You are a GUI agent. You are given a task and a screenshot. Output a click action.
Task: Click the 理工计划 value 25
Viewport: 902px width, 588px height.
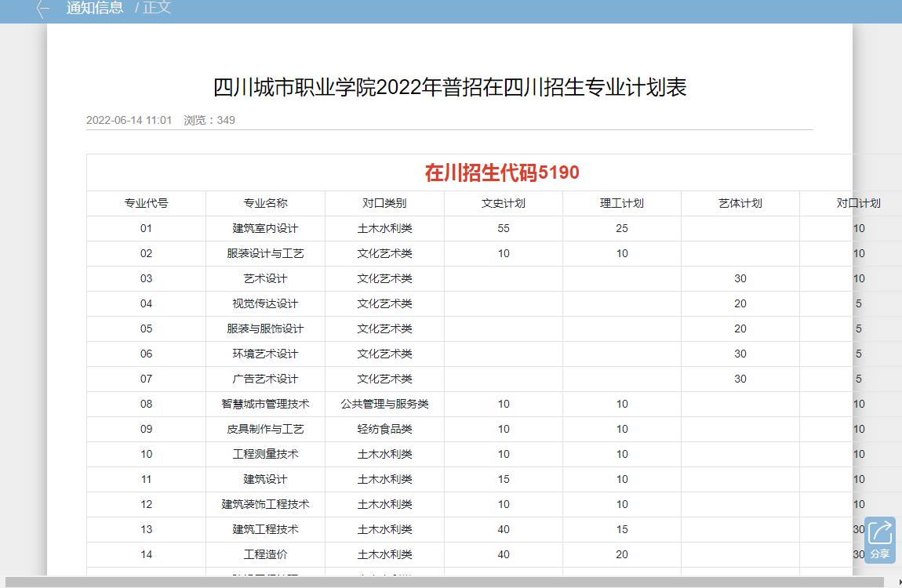622,229
